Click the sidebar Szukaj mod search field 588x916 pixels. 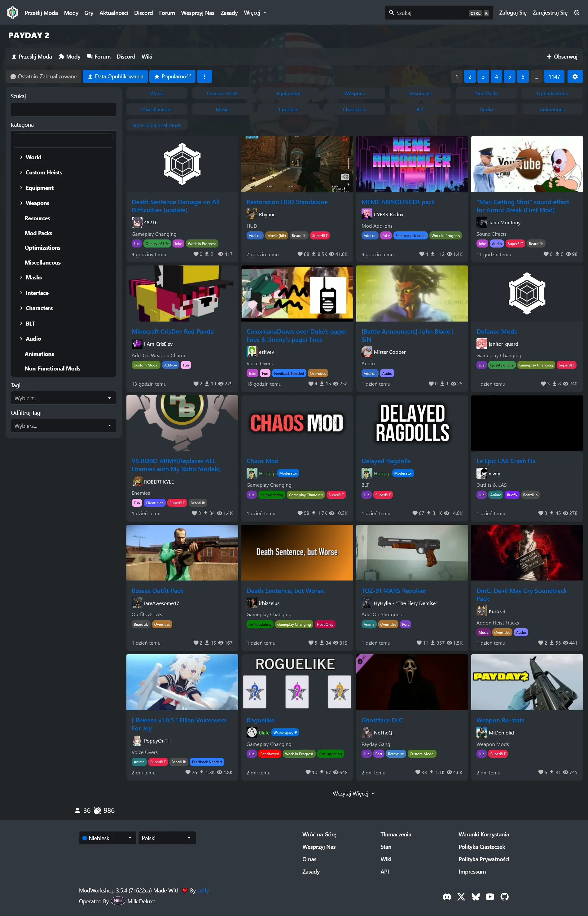(63, 109)
